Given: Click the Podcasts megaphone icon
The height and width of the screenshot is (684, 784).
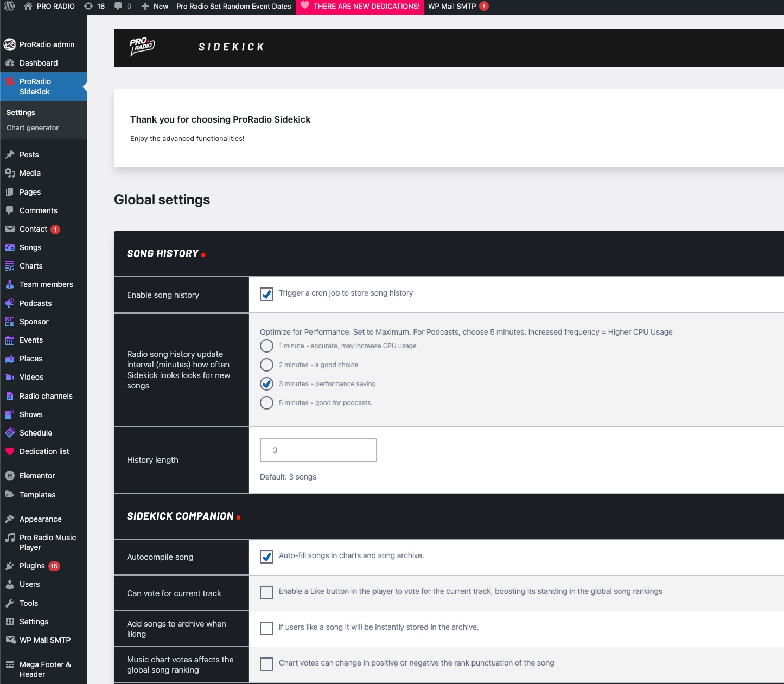Looking at the screenshot, I should [10, 303].
